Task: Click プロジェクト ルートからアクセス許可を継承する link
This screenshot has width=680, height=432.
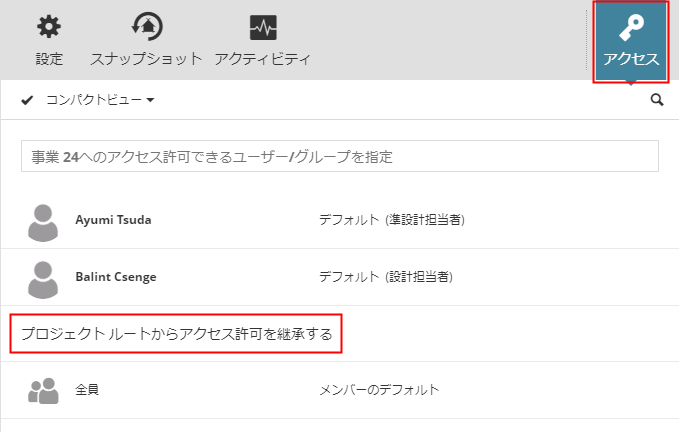Action: click(x=176, y=333)
